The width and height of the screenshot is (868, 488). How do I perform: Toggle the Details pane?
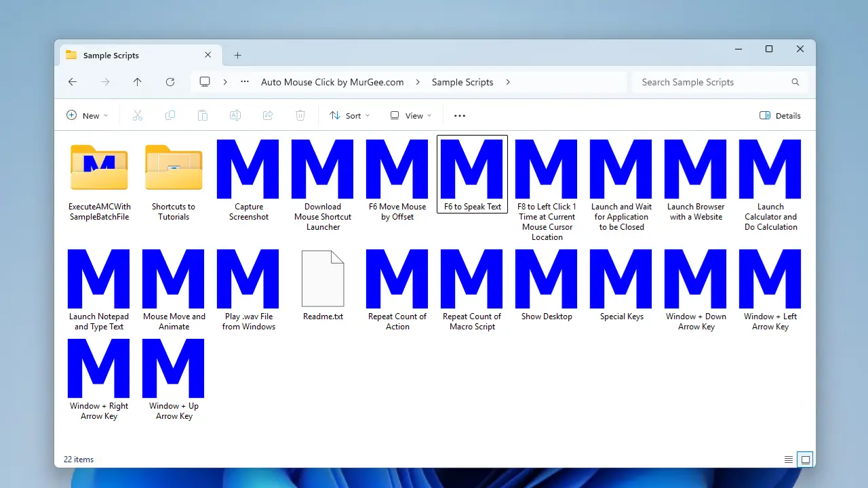click(x=780, y=116)
